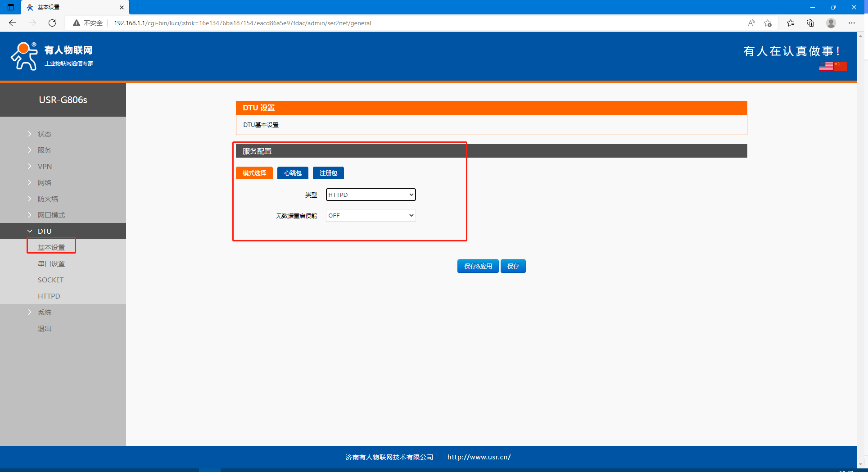This screenshot has width=868, height=472.
Task: Click the read aloud icon
Action: (x=751, y=23)
